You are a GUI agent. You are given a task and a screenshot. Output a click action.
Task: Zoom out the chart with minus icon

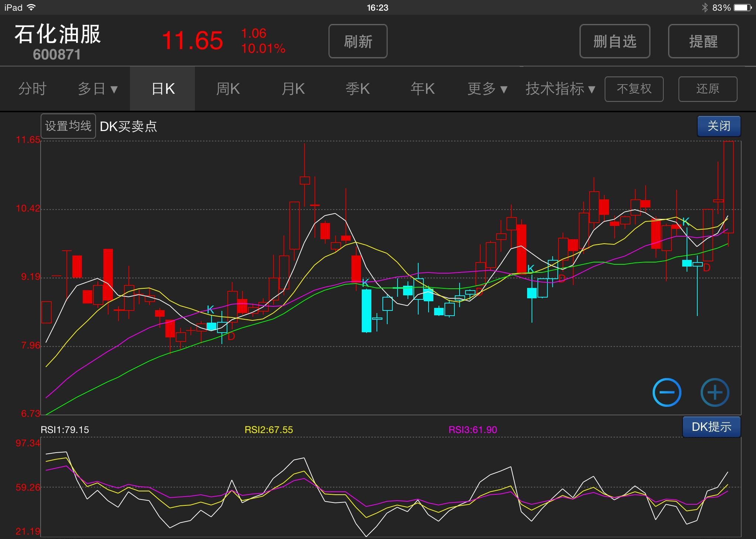coord(667,392)
